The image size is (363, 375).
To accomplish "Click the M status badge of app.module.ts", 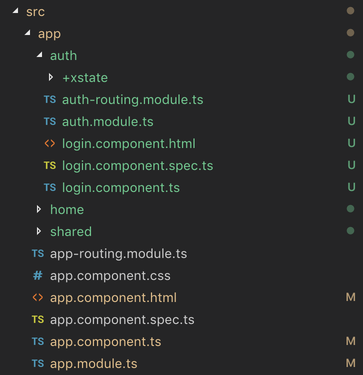I will [351, 363].
